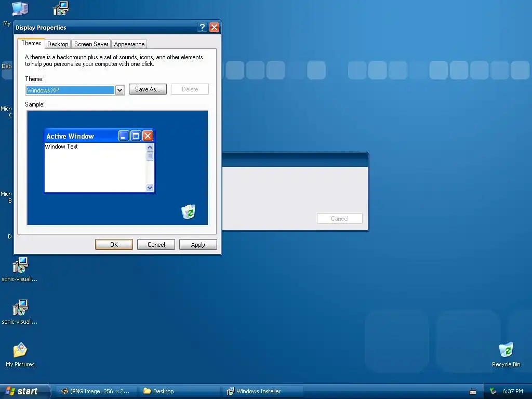The height and width of the screenshot is (399, 532).
Task: Open the Screen Saver tab
Action: (x=91, y=44)
